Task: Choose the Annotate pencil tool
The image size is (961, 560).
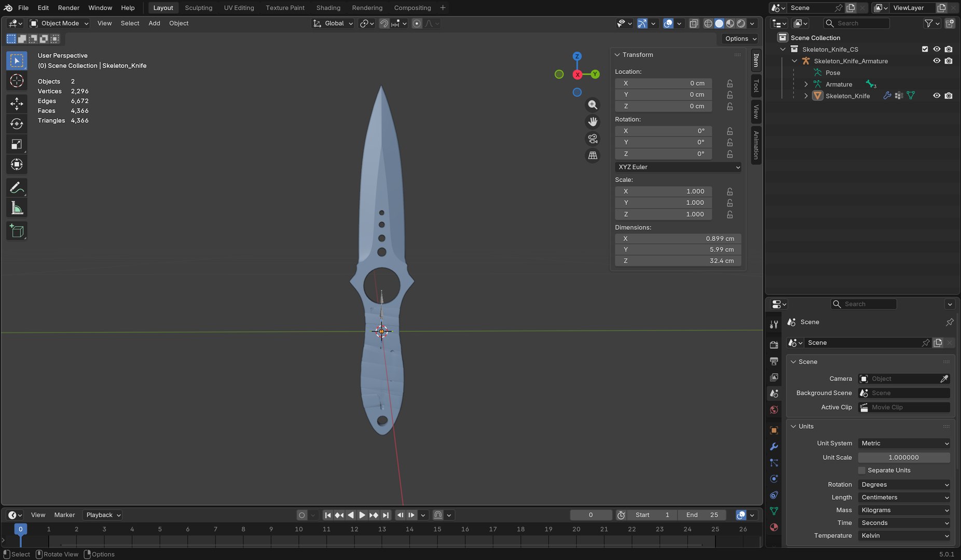Action: (17, 188)
